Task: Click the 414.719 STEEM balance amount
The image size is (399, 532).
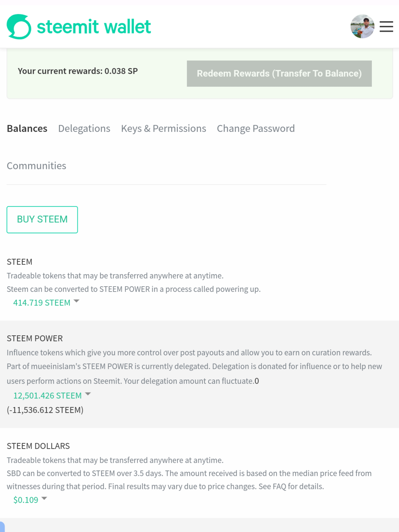Action: [42, 303]
